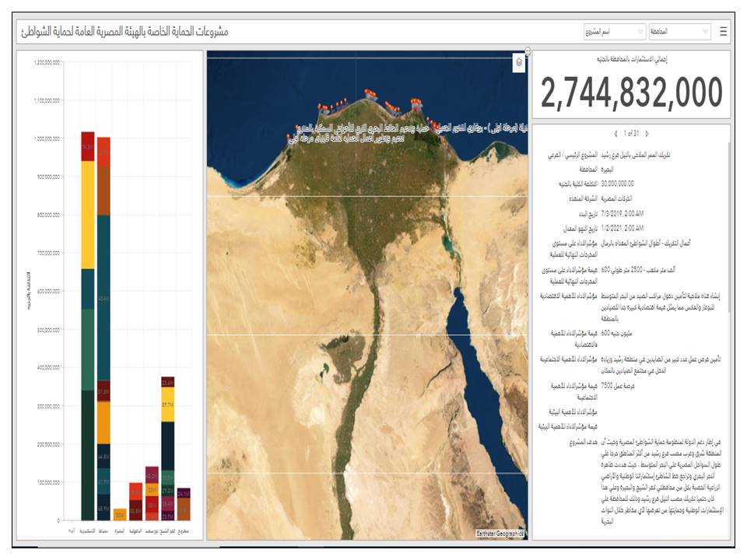Click the '1 of 31' record counter
The image size is (747, 560).
[631, 134]
